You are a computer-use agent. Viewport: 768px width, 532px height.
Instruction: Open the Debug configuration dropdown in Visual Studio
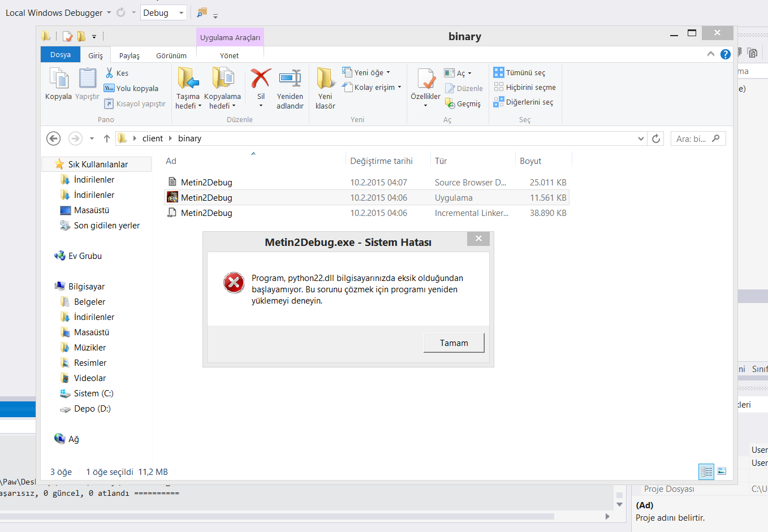(x=163, y=12)
